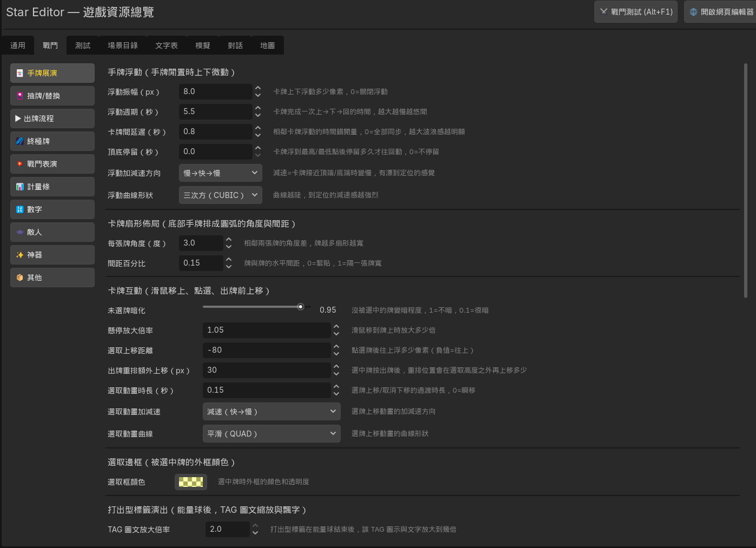Click the 出牌重排額外上移 input field

click(x=267, y=370)
